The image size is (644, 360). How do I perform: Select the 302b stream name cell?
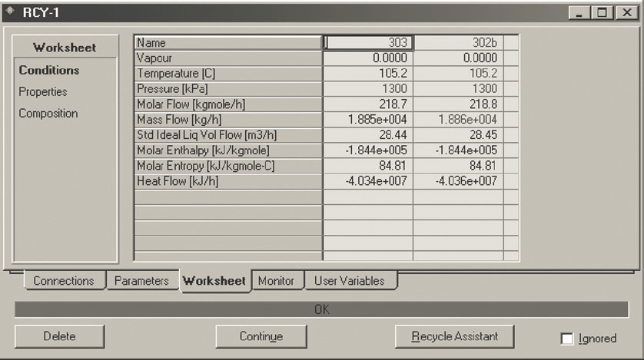458,44
